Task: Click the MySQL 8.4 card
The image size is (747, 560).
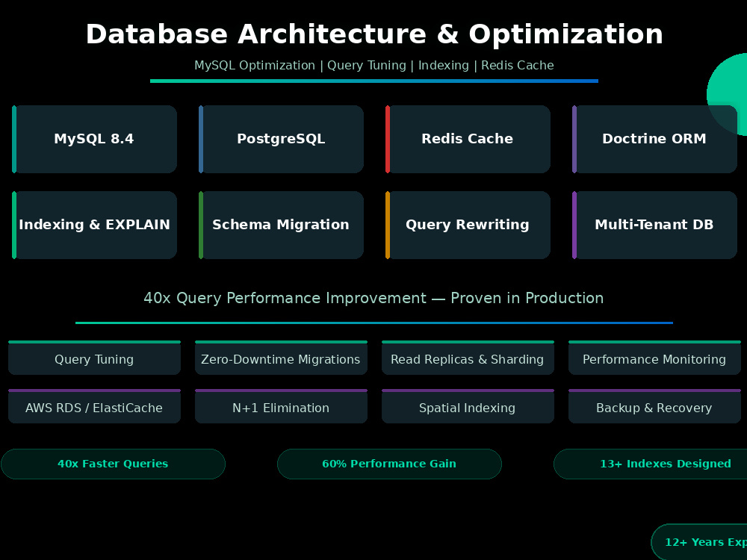Action: (94, 139)
